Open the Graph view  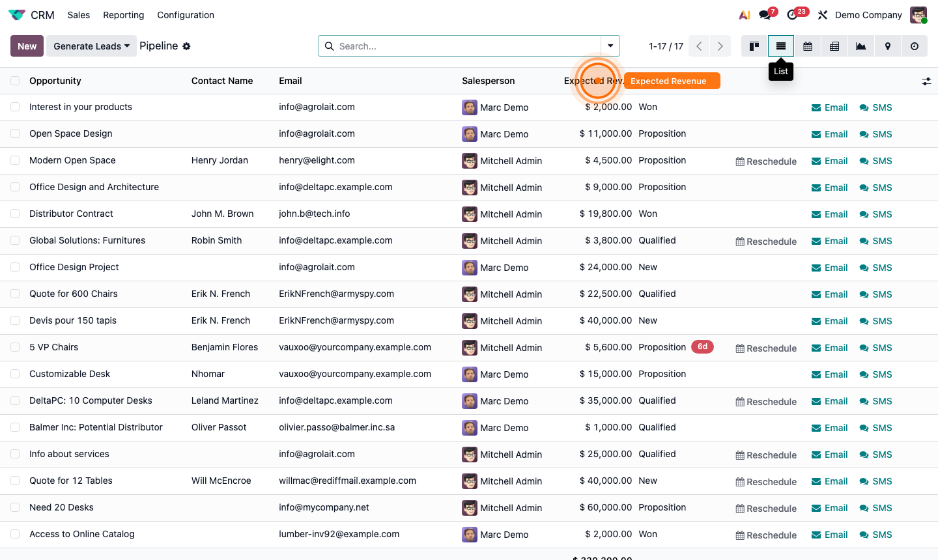(x=860, y=46)
